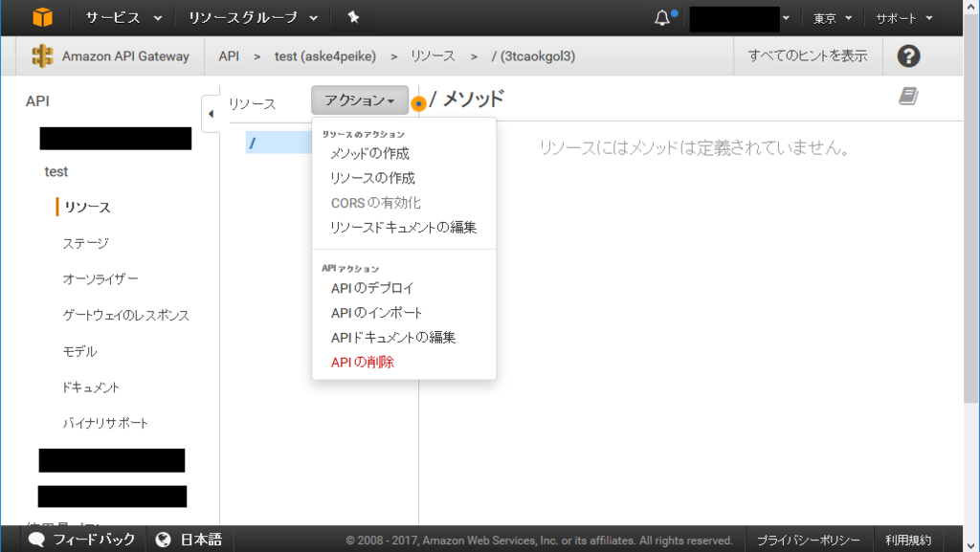Open モデル in the sidebar
Image resolution: width=980 pixels, height=552 pixels.
pos(79,351)
